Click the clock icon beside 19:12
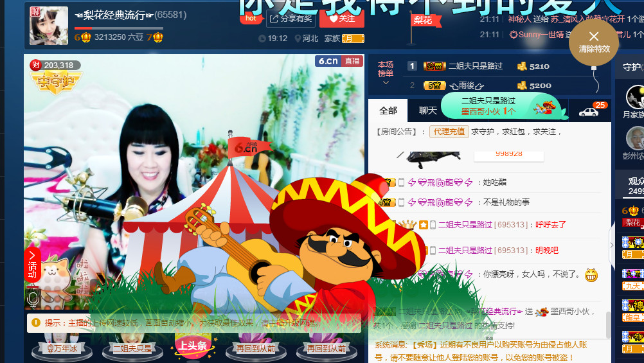 (x=262, y=39)
